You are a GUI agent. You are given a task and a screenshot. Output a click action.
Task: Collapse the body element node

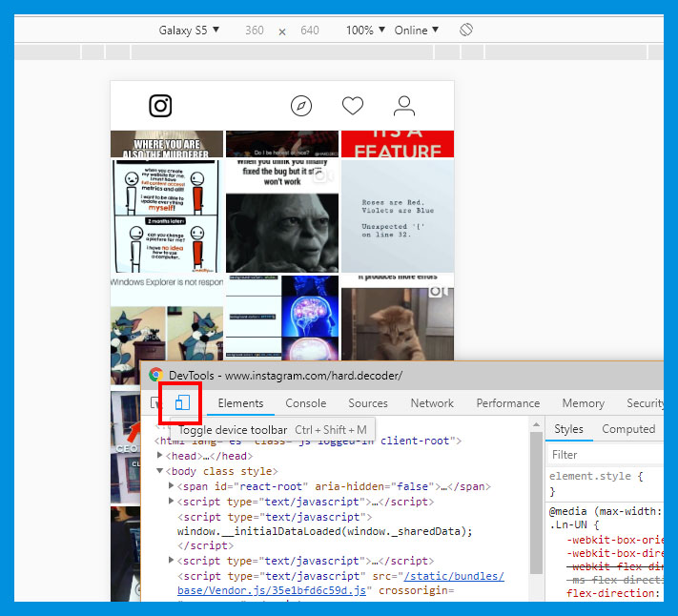click(x=159, y=471)
